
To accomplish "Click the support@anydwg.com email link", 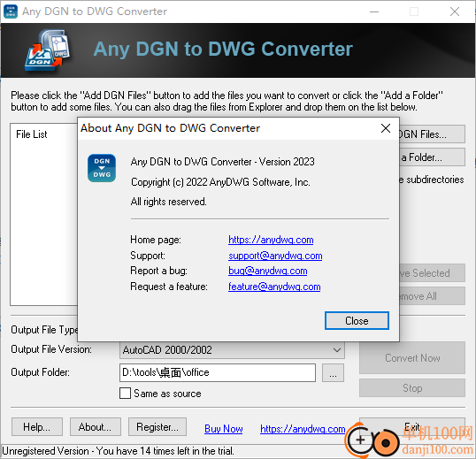I will pos(275,256).
